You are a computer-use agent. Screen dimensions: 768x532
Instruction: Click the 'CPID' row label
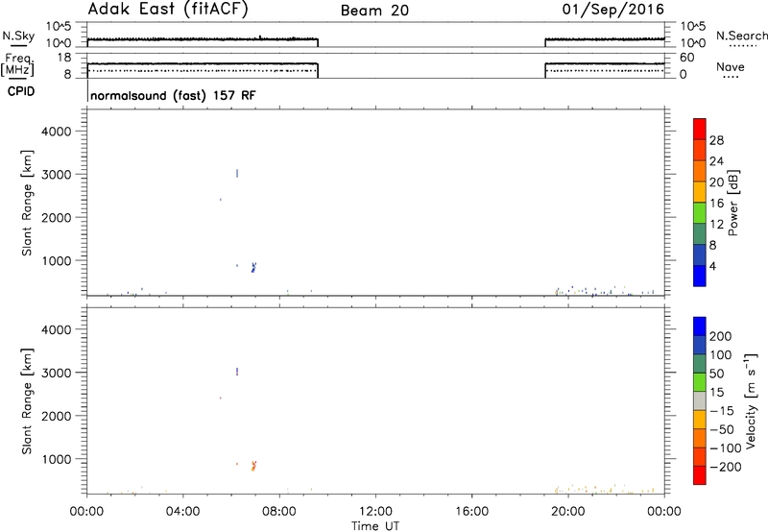click(x=21, y=91)
